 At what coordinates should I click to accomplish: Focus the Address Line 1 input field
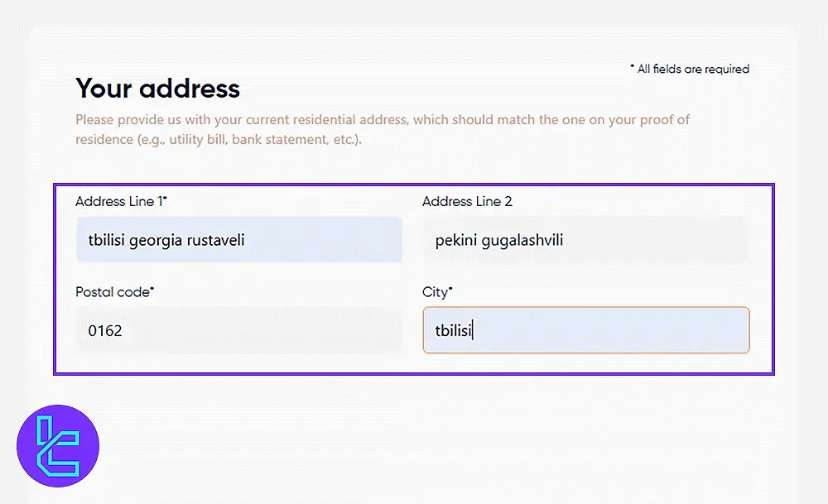pos(238,240)
